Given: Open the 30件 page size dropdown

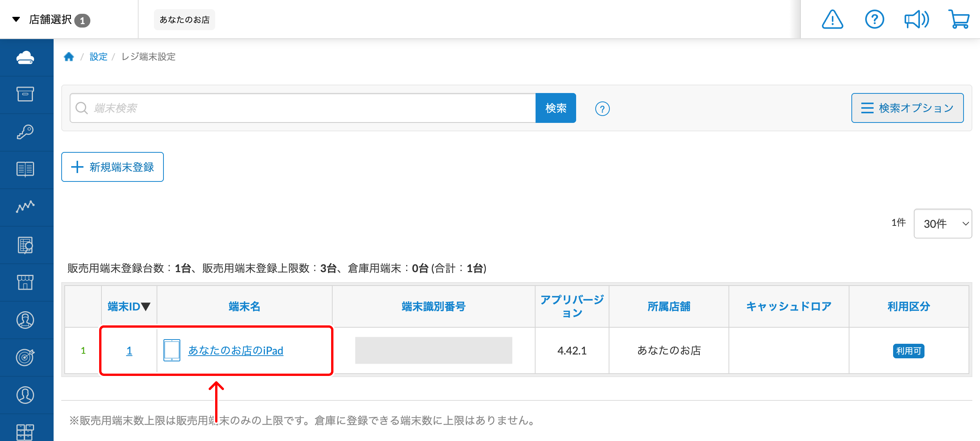Looking at the screenshot, I should (x=942, y=224).
